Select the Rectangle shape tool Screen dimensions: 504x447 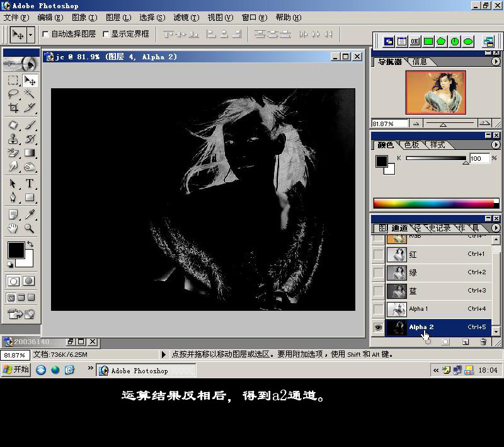click(x=30, y=197)
